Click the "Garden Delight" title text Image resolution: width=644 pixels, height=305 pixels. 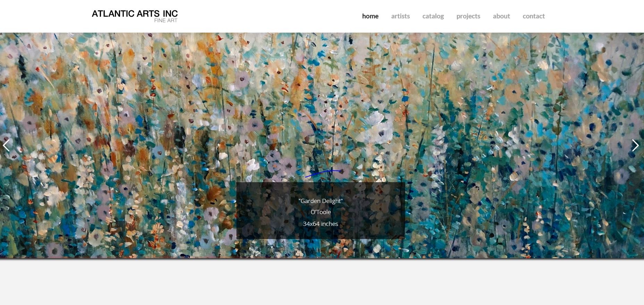tap(320, 201)
